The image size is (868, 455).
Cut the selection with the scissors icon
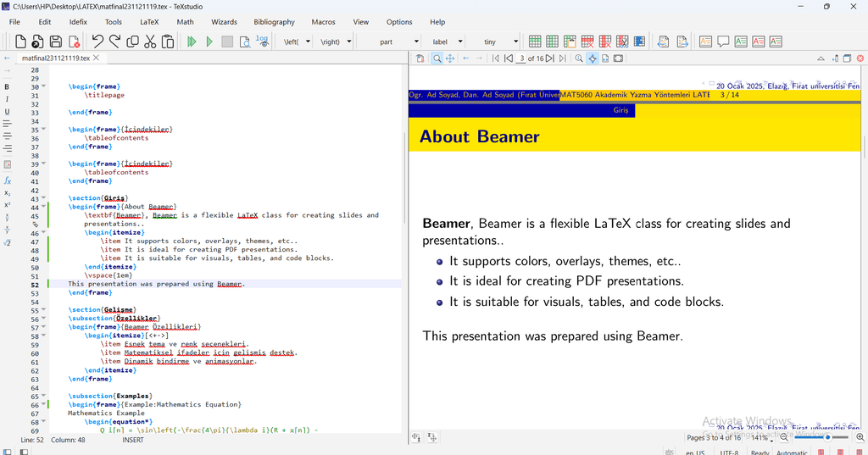point(150,42)
